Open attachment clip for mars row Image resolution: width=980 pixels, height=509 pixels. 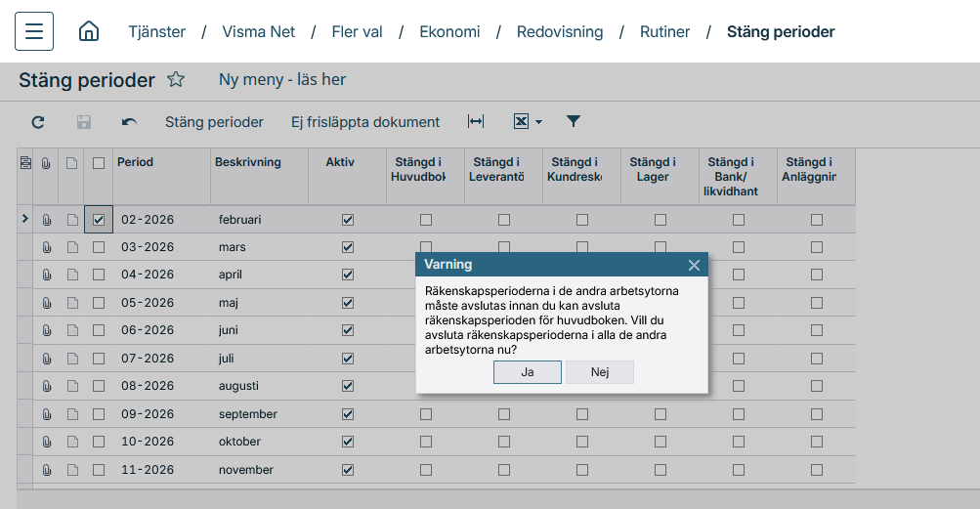(x=46, y=247)
